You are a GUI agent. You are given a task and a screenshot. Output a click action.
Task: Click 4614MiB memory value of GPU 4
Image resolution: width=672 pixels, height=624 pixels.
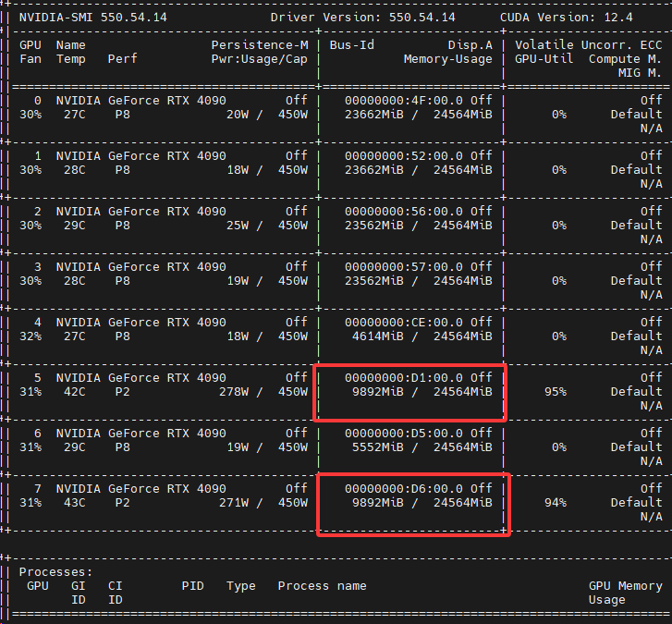pyautogui.click(x=378, y=336)
